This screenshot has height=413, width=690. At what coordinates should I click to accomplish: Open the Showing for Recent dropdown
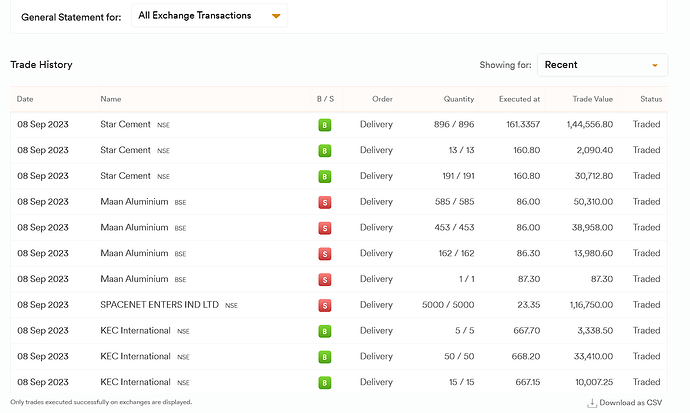point(602,65)
